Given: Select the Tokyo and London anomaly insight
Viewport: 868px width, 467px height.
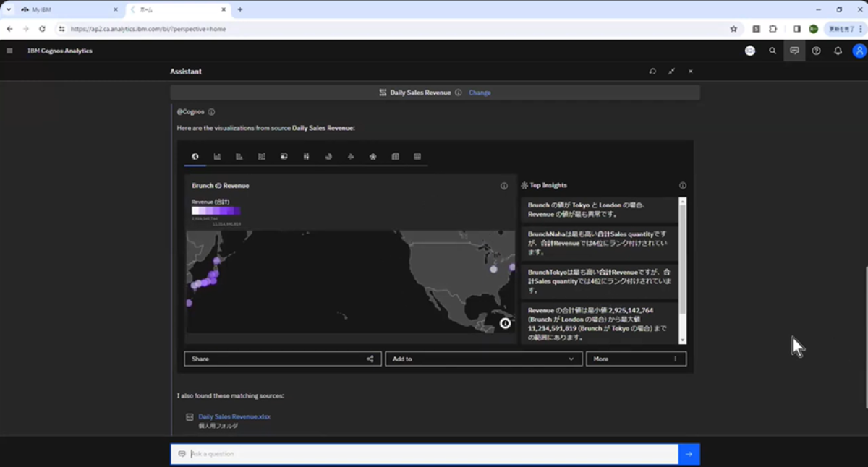Looking at the screenshot, I should (599, 210).
